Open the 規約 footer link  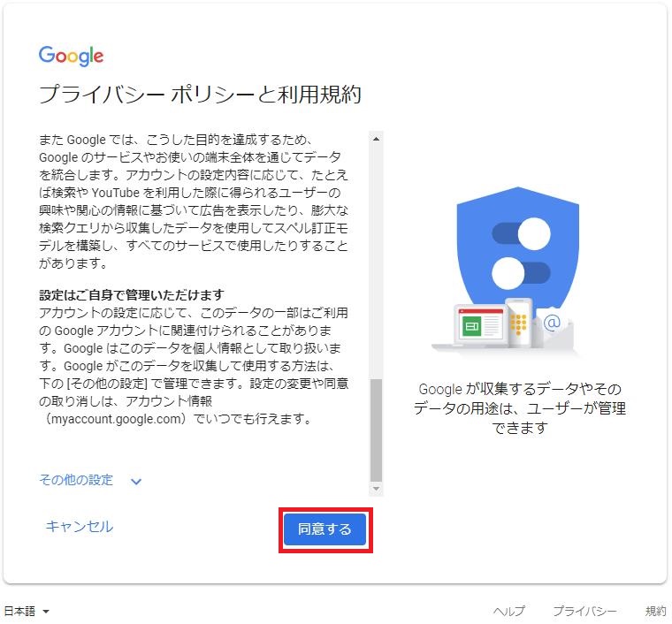point(656,611)
